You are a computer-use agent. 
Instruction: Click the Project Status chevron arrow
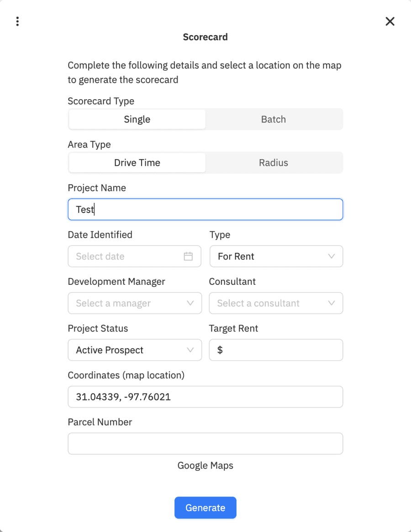(x=190, y=350)
